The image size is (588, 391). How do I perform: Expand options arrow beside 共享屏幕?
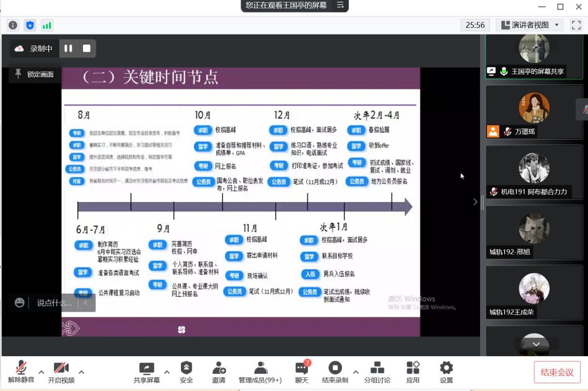tap(167, 372)
